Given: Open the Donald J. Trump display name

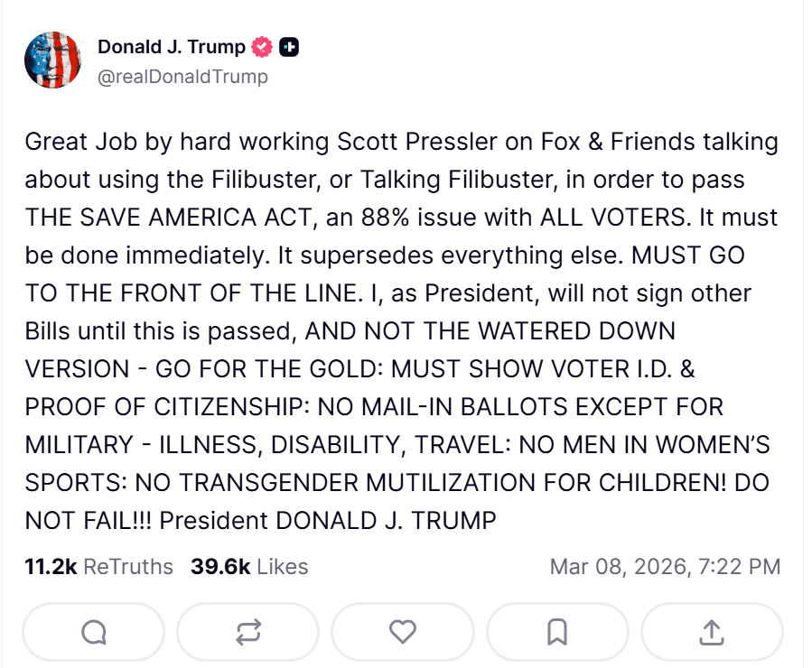Looking at the screenshot, I should (x=171, y=47).
